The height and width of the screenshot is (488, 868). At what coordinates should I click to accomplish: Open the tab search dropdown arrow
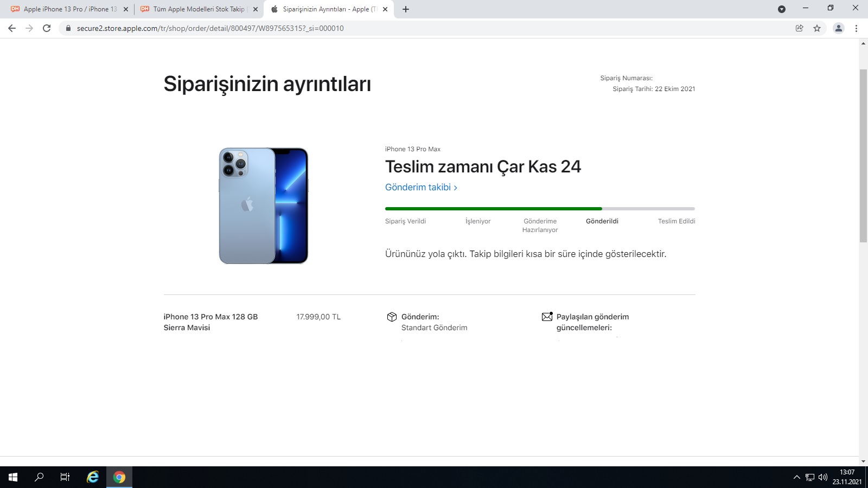coord(782,9)
